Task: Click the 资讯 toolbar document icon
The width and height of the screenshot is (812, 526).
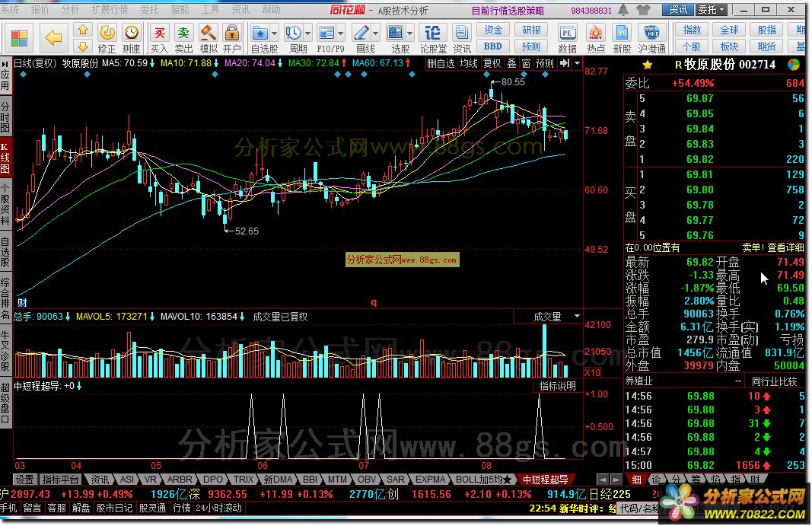Action: [461, 38]
